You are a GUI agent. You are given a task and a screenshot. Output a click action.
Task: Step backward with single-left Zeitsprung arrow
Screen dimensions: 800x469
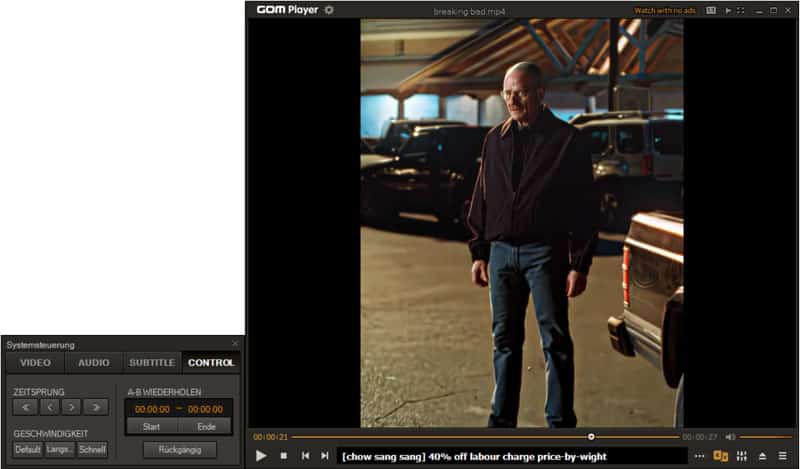[x=49, y=407]
